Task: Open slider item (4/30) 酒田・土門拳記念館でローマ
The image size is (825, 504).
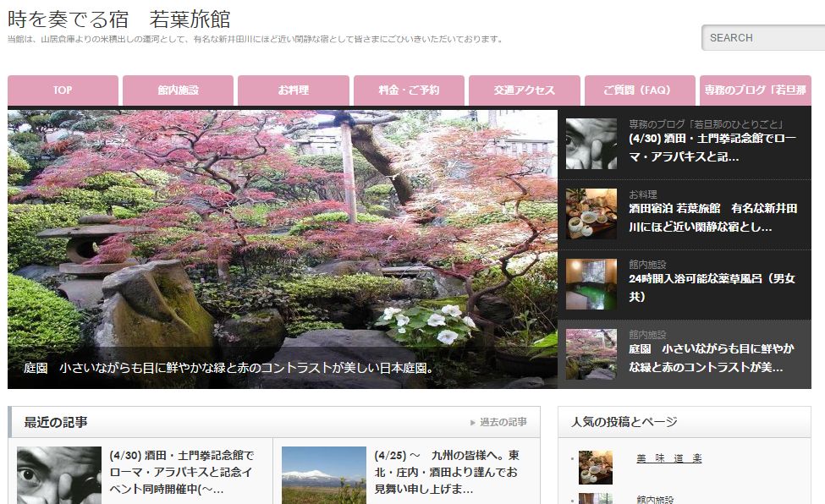Action: click(712, 148)
